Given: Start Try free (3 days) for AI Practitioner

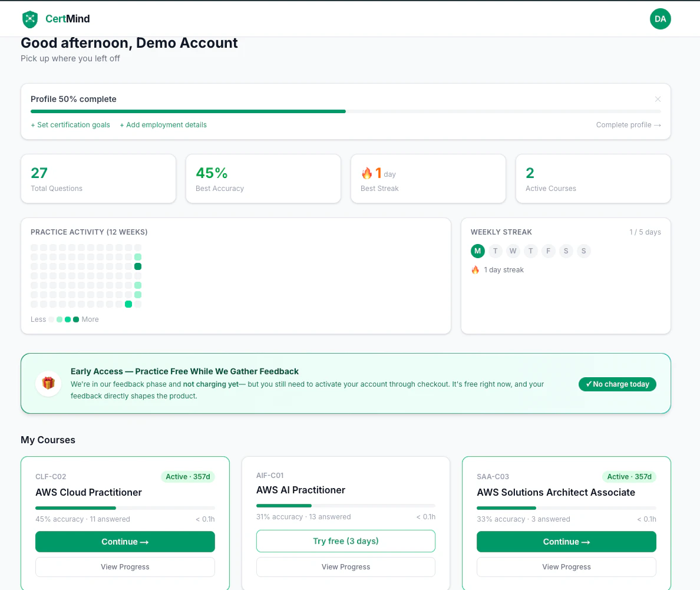Looking at the screenshot, I should [x=345, y=541].
